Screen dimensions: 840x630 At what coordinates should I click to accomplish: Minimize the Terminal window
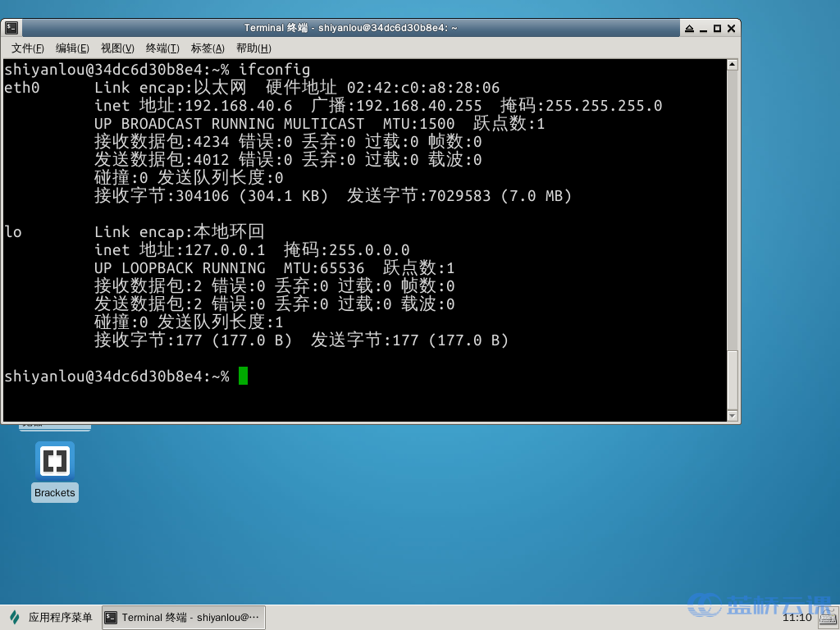[x=704, y=27]
